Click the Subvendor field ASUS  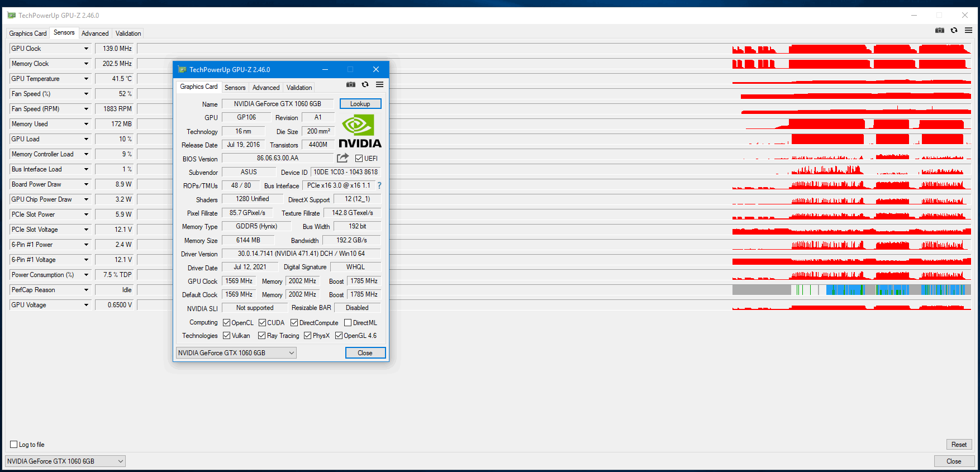pos(249,172)
